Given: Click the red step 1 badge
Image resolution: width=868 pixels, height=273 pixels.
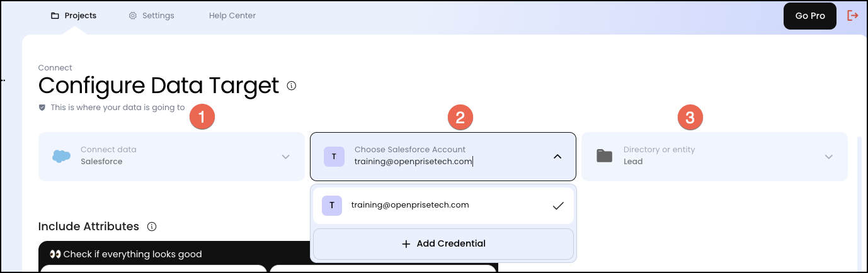Looking at the screenshot, I should [202, 117].
